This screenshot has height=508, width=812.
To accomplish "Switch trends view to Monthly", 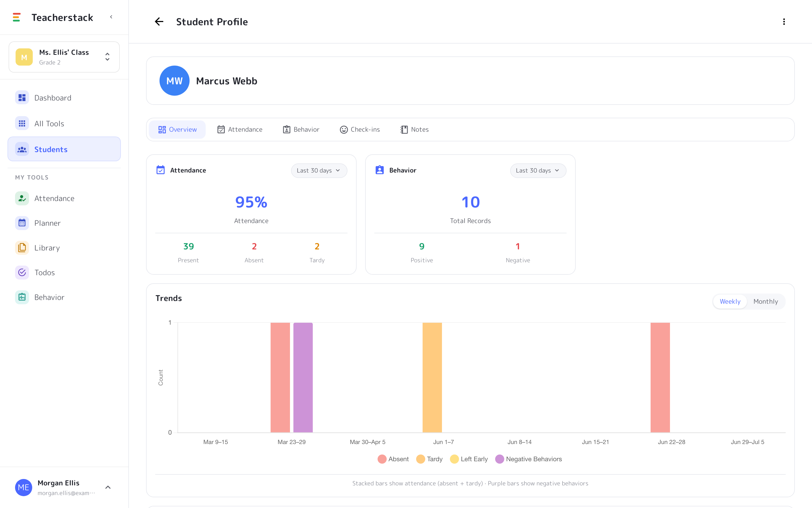I will (766, 301).
